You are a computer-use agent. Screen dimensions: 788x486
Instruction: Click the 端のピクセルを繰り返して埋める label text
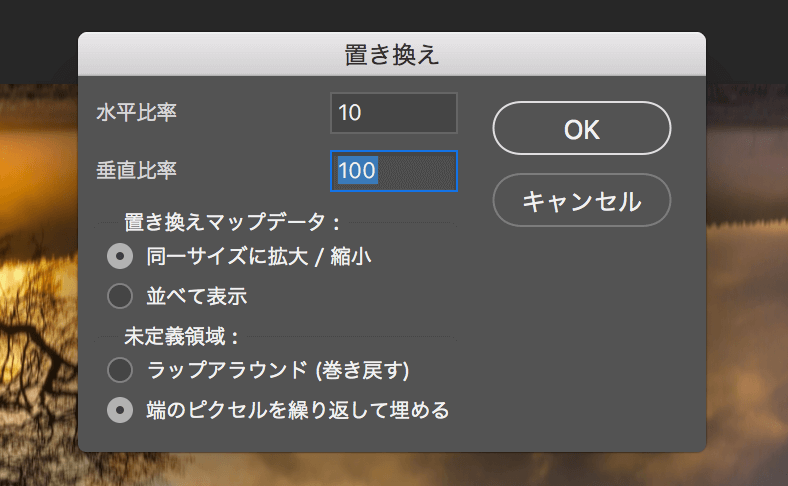tap(298, 410)
